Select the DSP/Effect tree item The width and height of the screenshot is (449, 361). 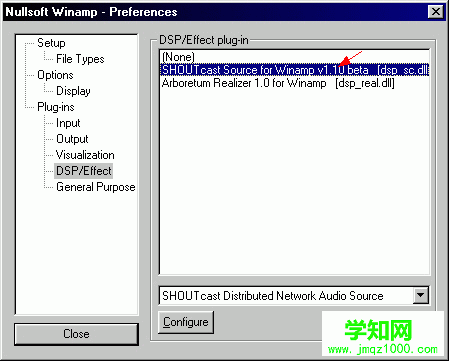84,171
